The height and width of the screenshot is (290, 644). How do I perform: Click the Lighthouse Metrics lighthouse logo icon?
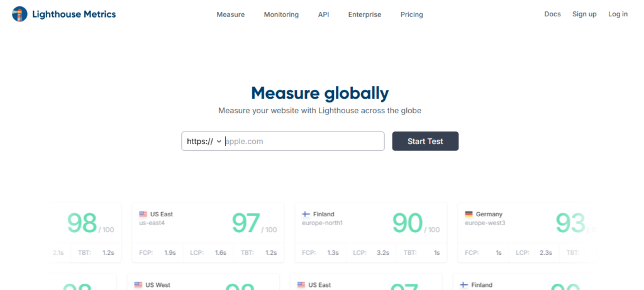19,14
